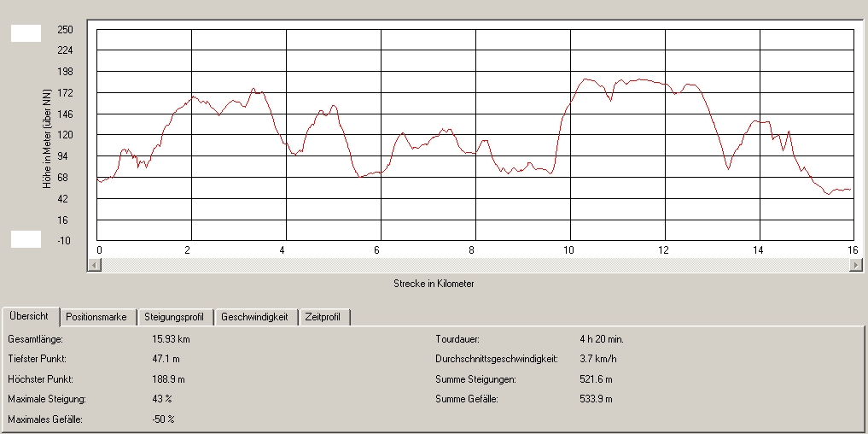Open the Zeitprofil tab
This screenshot has height=434, width=868.
click(x=325, y=317)
